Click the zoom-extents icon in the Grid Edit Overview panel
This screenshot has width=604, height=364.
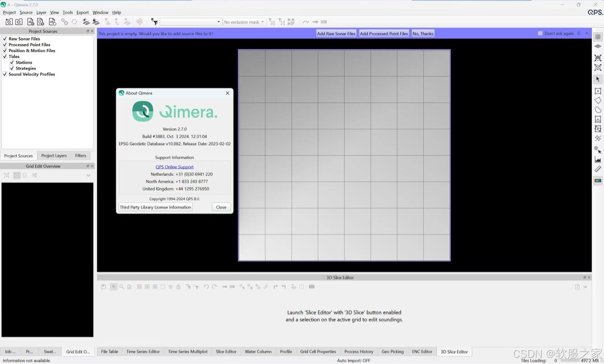pyautogui.click(x=7, y=175)
